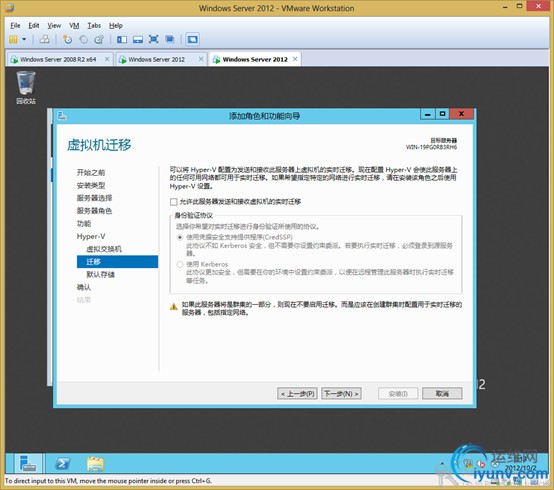Click the yellow Suspend VM toolbar icon
The image size is (554, 490).
coord(13,39)
